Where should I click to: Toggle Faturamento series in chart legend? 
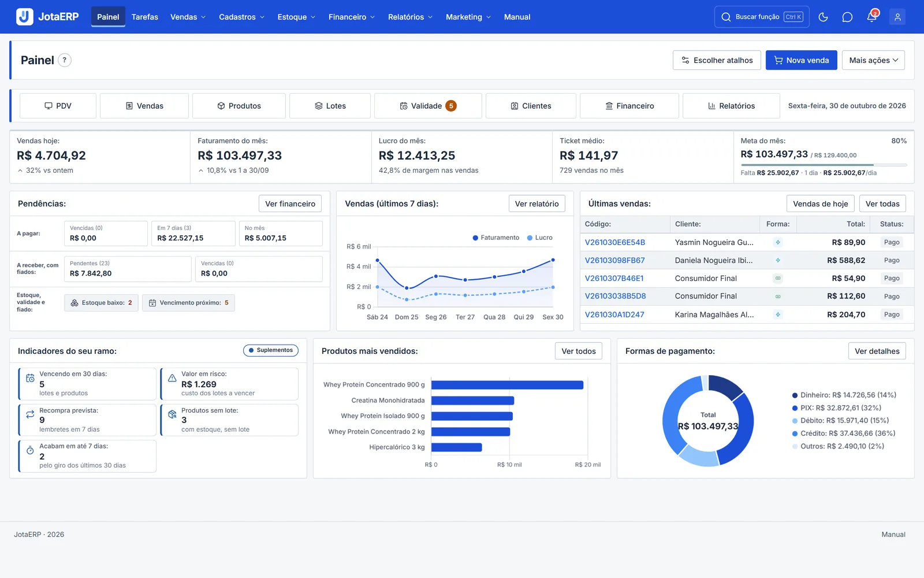click(495, 238)
